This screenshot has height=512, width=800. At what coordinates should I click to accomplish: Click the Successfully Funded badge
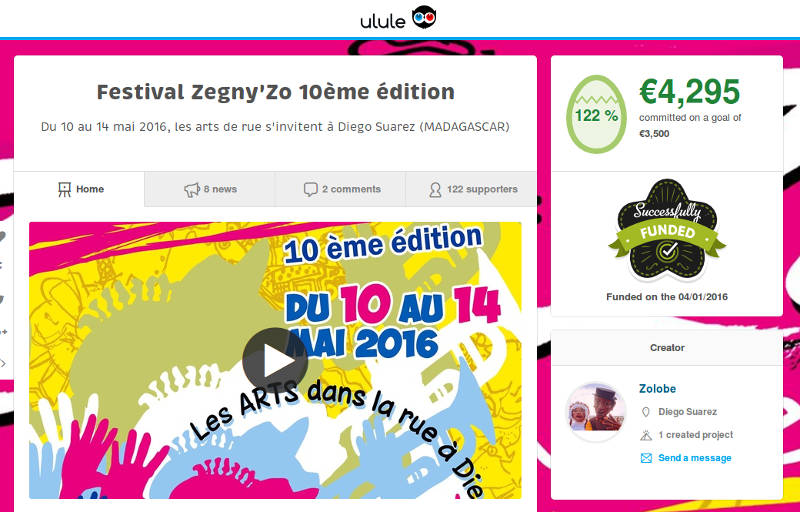(667, 230)
